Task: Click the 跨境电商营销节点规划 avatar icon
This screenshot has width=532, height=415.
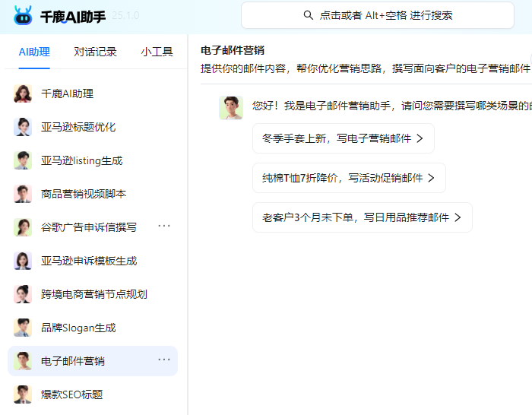Action: [23, 294]
